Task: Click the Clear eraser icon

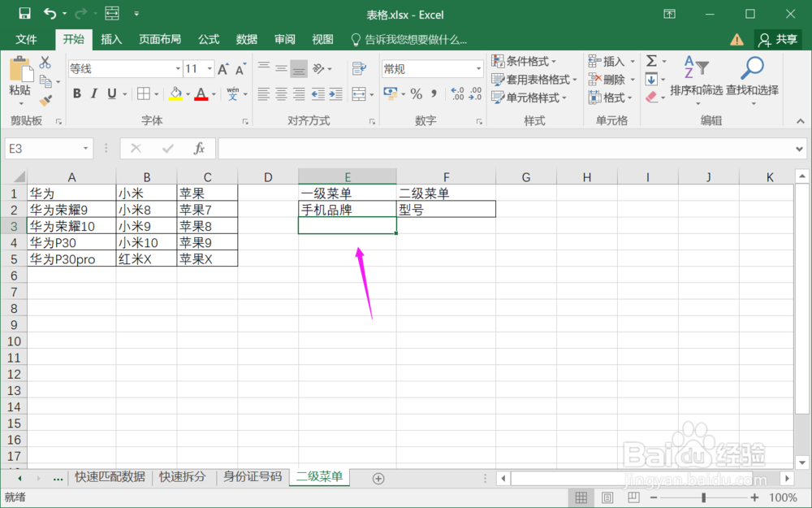Action: point(651,97)
